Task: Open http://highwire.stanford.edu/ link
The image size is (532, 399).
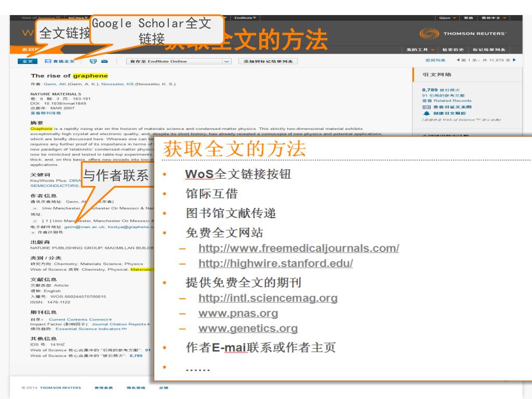Action: [275, 263]
